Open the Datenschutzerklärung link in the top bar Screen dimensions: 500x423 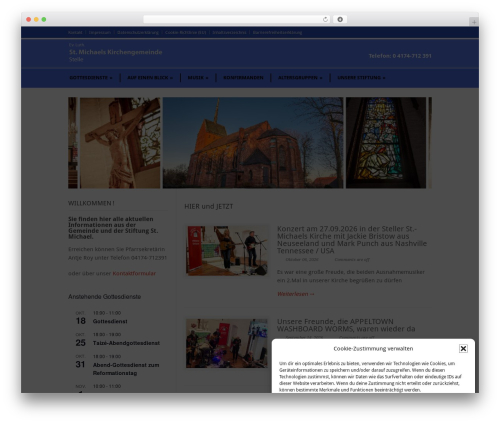[138, 32]
